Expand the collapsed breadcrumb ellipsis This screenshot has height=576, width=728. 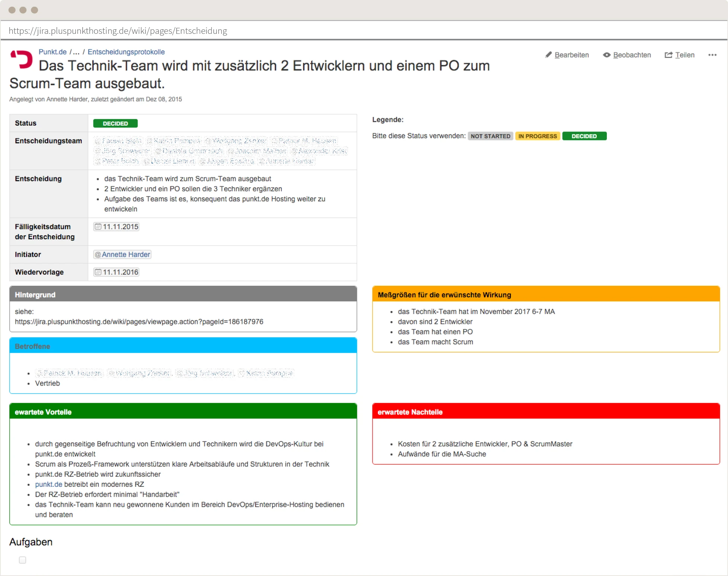coord(76,52)
